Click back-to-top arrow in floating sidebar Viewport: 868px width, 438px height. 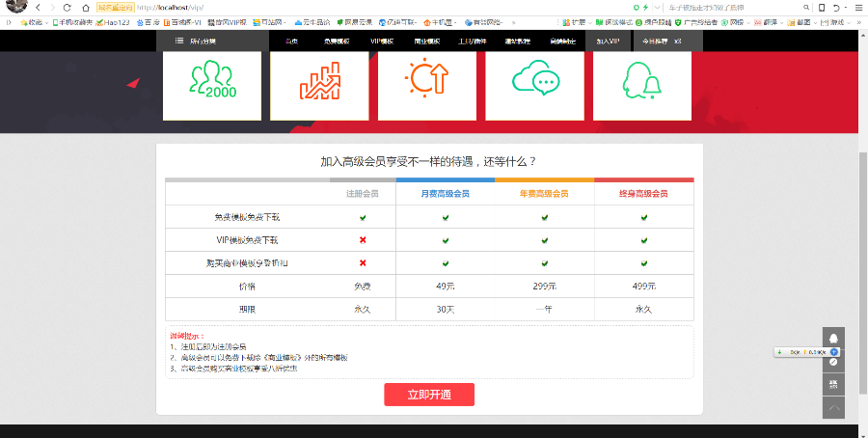click(x=833, y=408)
